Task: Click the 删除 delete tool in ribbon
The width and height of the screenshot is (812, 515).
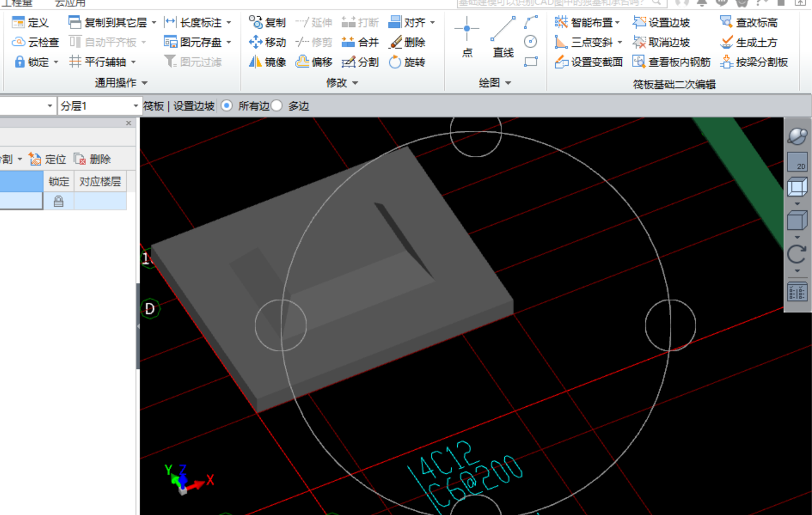Action: point(407,42)
